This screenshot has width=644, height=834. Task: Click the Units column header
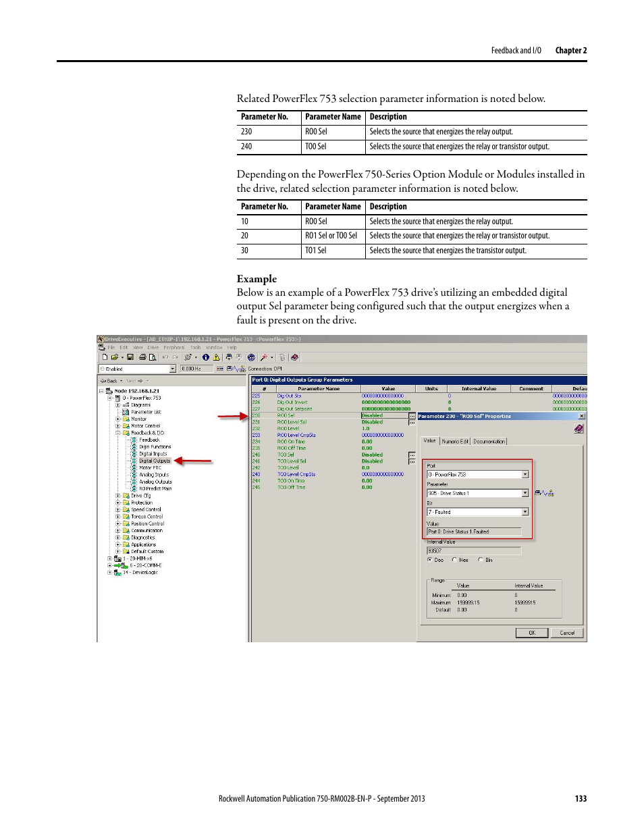click(431, 389)
